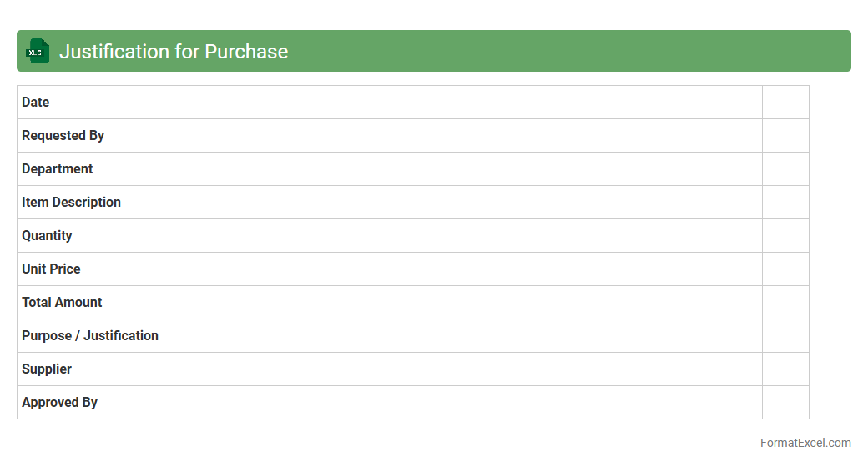This screenshot has height=467, width=868.
Task: Click the blank Item Description value cell
Action: (785, 203)
